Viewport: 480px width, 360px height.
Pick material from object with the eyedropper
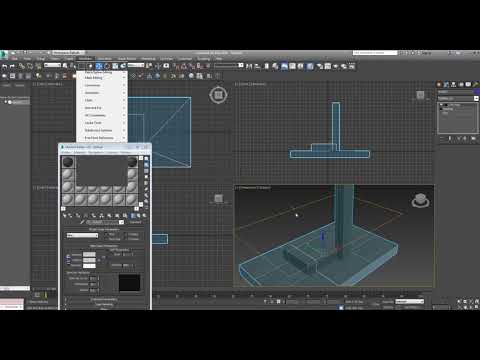coord(82,222)
